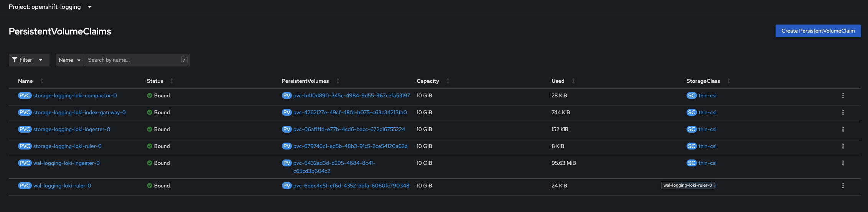This screenshot has height=212, width=868.
Task: Sort by PersistentVolumes column arrow icon
Action: (x=338, y=81)
